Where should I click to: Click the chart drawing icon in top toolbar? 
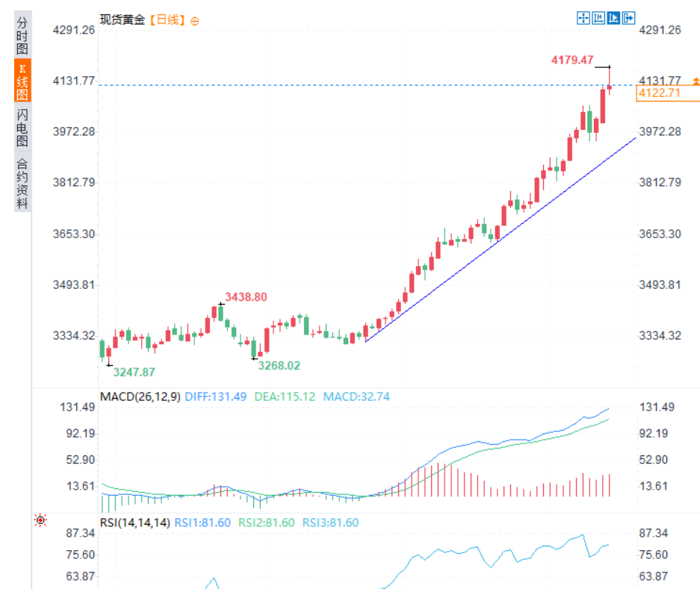click(x=598, y=18)
